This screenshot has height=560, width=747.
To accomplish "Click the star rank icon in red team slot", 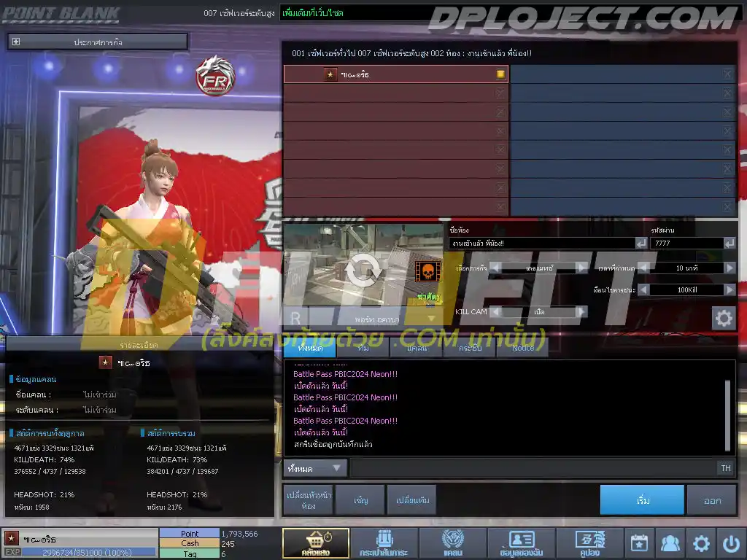I will (330, 74).
